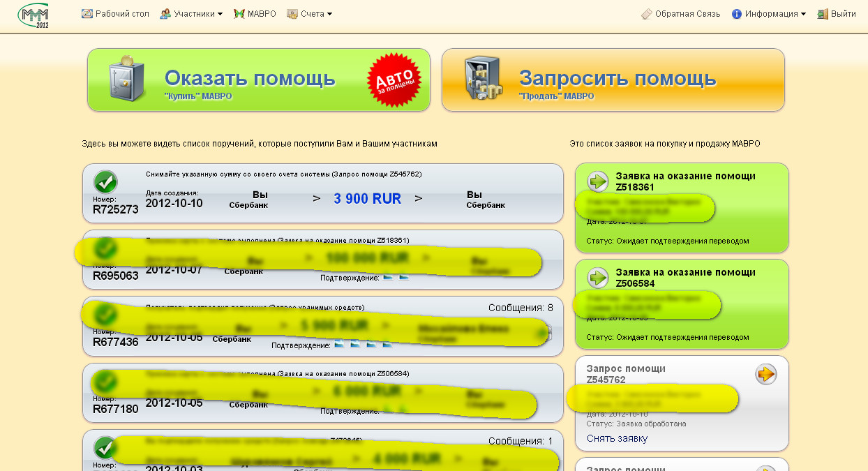Click the status text in card Z506584
Viewport: 868px width, 471px height.
coord(668,337)
